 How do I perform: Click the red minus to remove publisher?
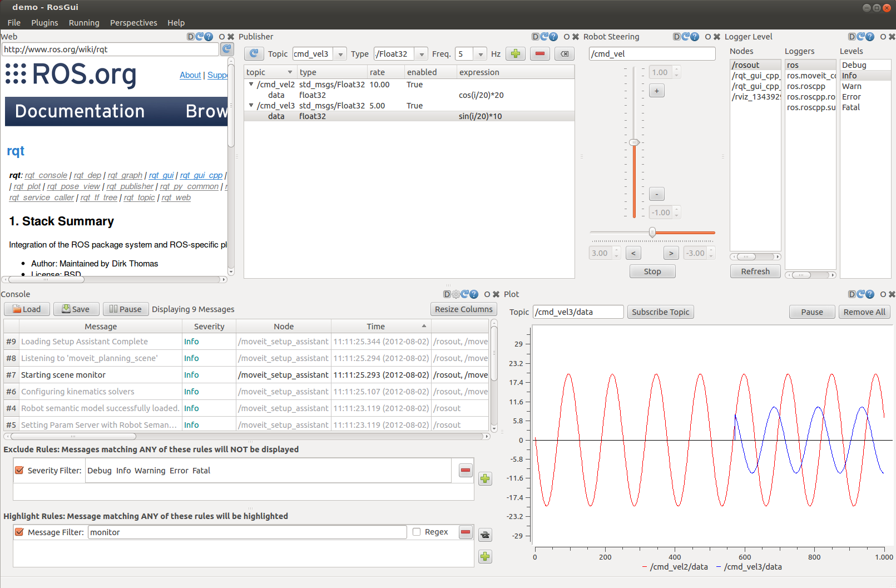[539, 54]
